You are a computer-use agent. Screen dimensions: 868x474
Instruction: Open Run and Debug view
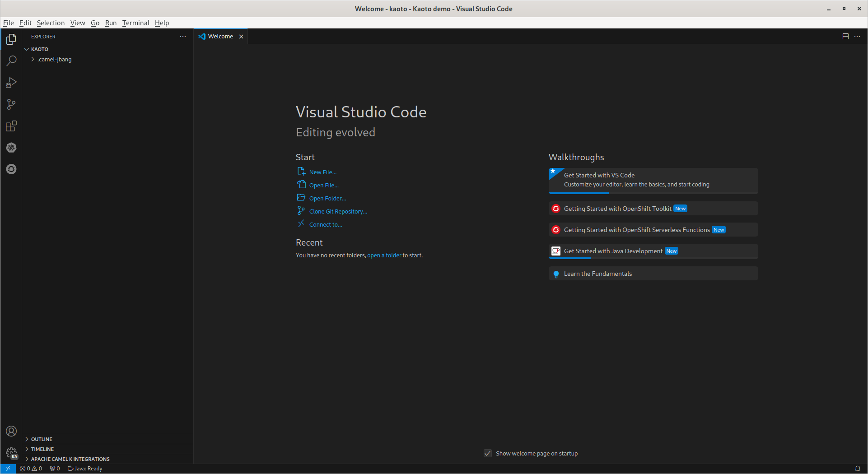tap(11, 83)
